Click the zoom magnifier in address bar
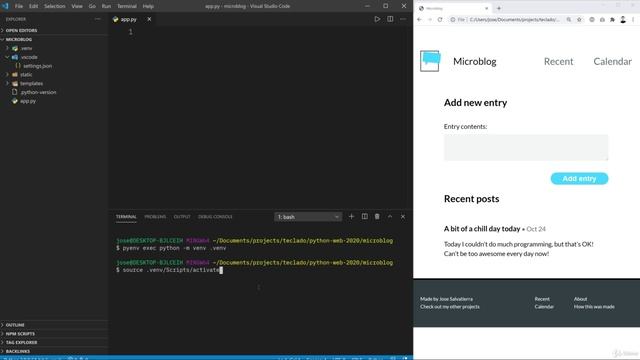The height and width of the screenshot is (360, 640). click(x=569, y=20)
